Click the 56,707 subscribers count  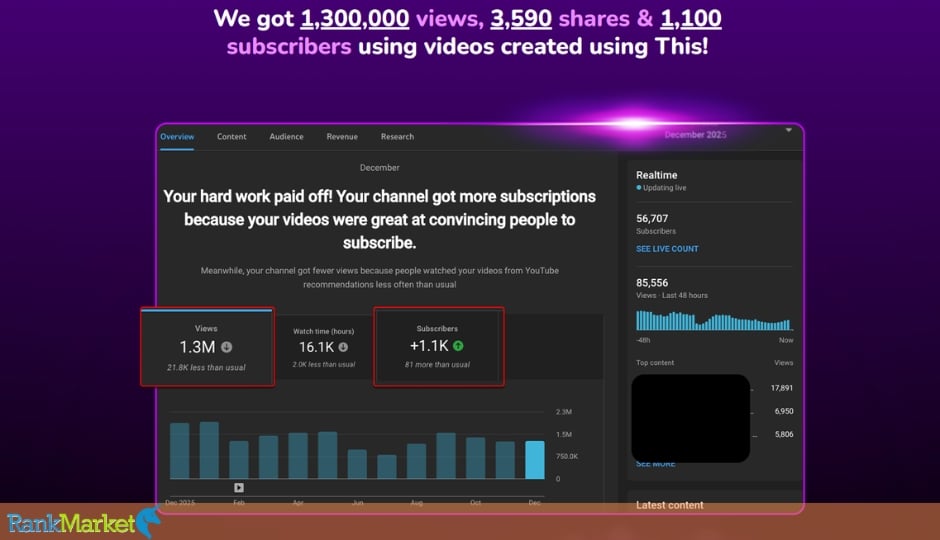click(652, 219)
